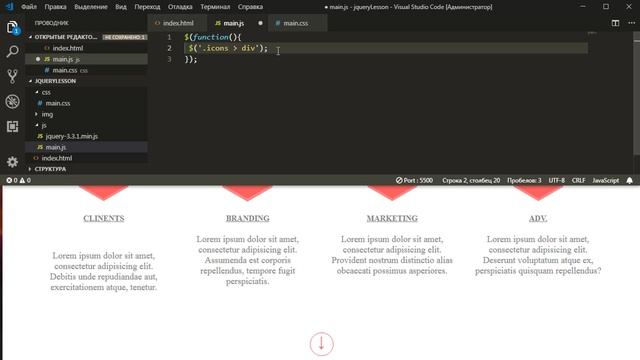Open the Справка menu
The image size is (640, 360).
(x=250, y=7)
